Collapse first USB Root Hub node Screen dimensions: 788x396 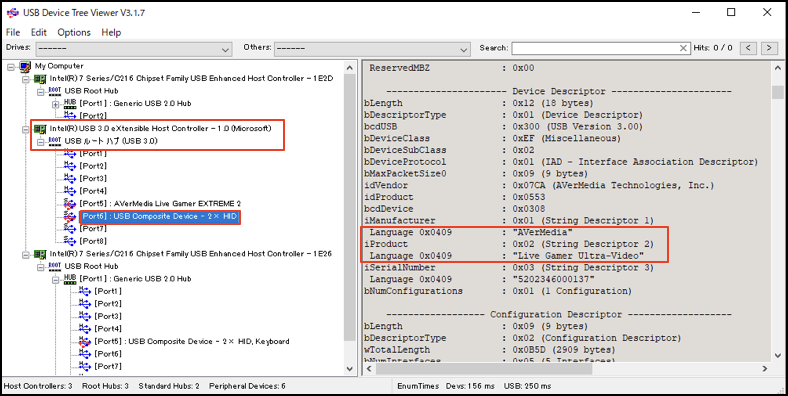[41, 91]
